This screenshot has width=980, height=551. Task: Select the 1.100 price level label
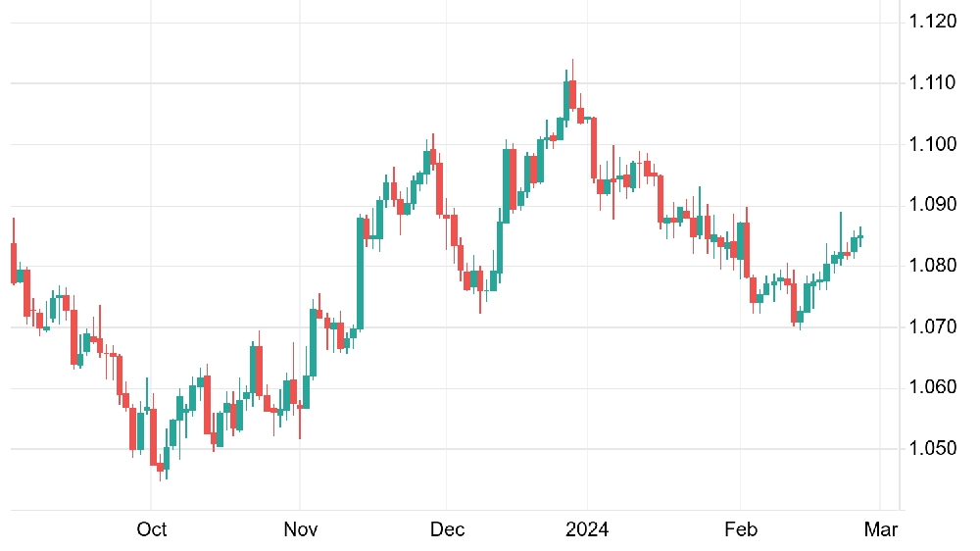[933, 144]
